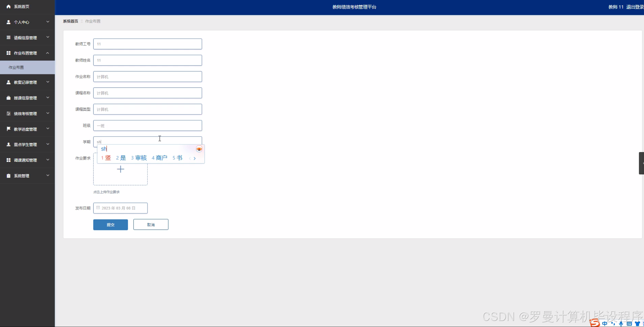Viewport: 644px width, 327px height.
Task: Click the home icon beside 系统首页
Action: [x=8, y=6]
